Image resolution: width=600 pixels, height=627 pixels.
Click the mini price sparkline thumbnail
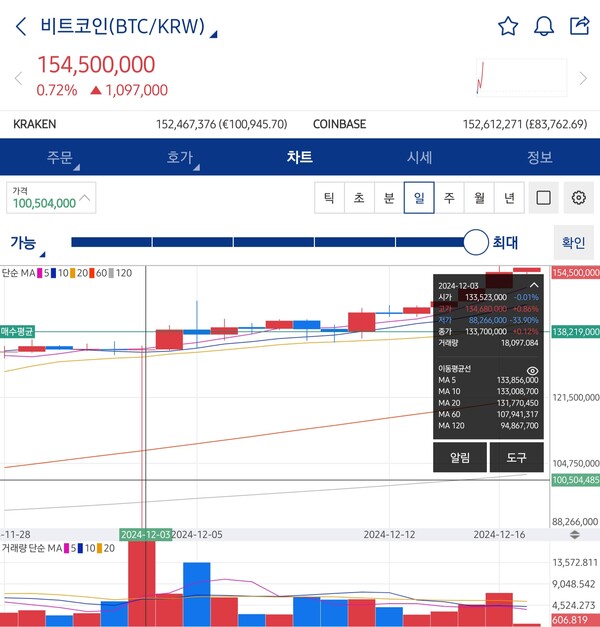[522, 78]
